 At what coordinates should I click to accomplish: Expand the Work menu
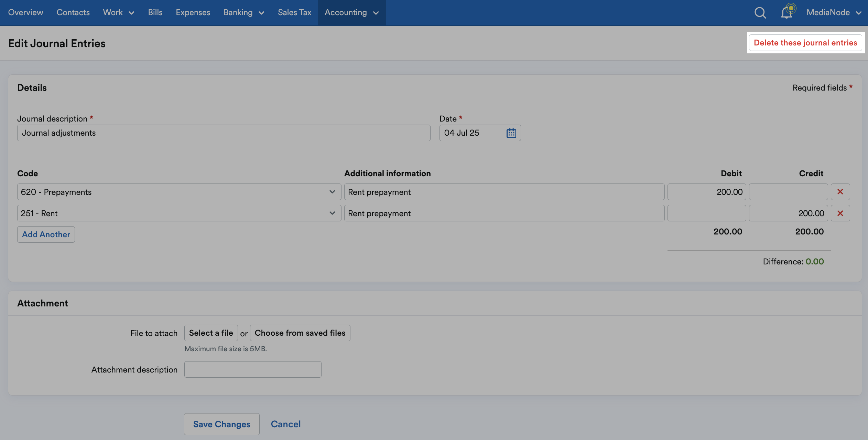119,13
